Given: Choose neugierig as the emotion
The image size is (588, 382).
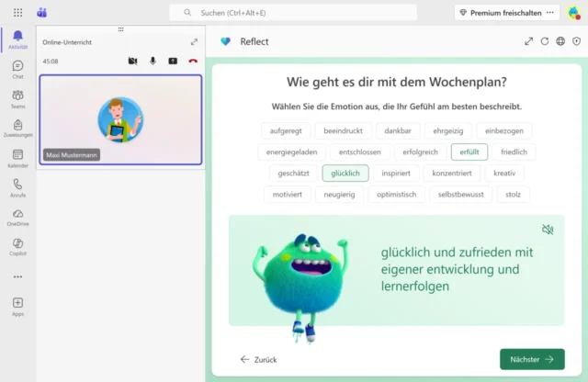Looking at the screenshot, I should click(339, 194).
